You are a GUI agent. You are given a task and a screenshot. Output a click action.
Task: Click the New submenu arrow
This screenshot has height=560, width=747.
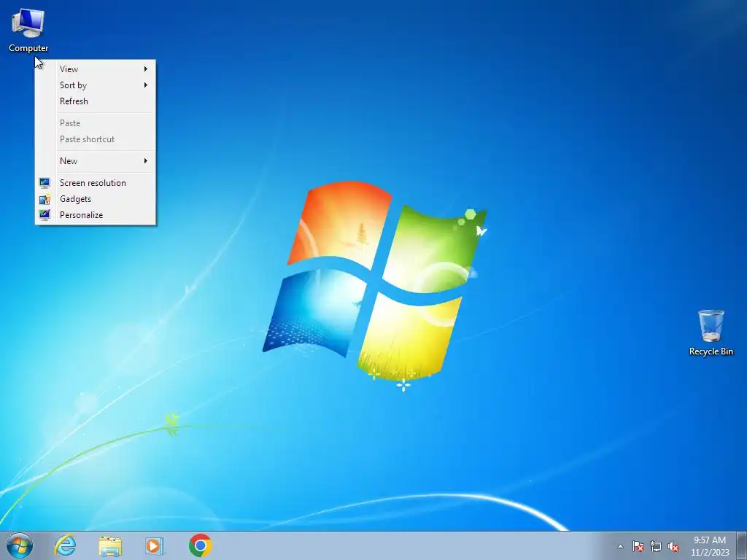146,161
